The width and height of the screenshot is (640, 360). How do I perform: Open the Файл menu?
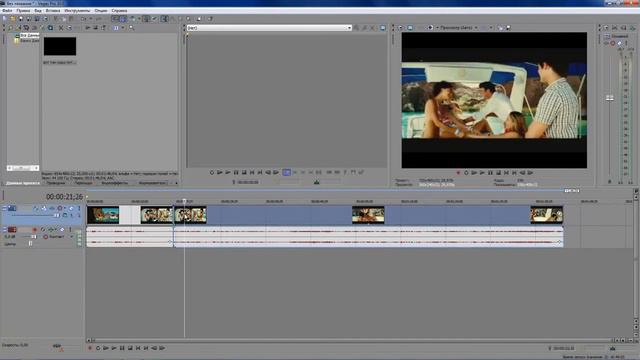[x=7, y=11]
